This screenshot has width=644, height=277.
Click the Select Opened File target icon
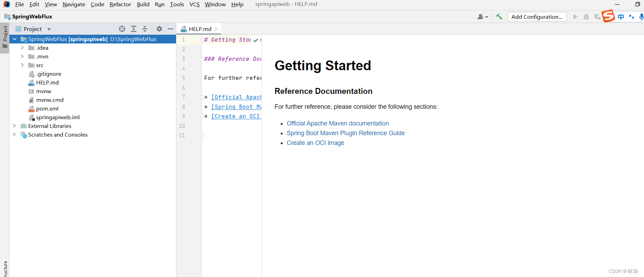tap(122, 29)
